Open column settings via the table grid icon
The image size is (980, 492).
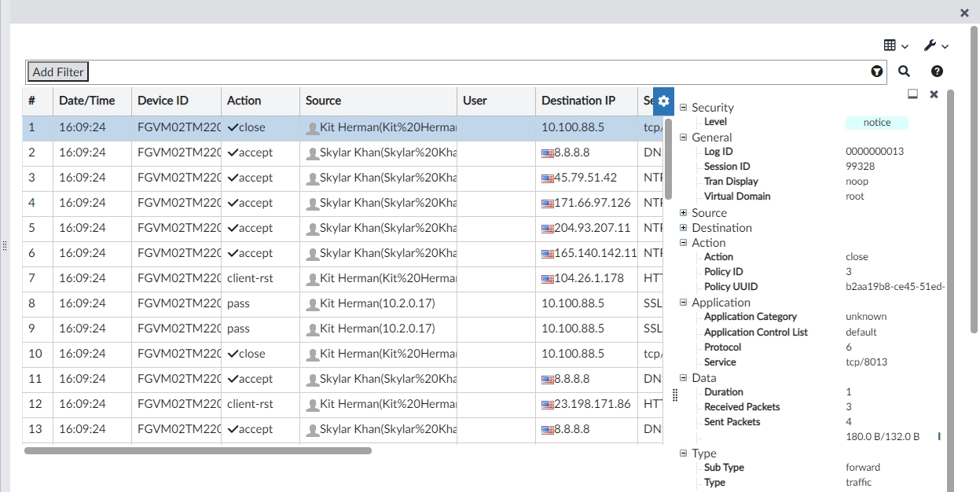point(891,46)
